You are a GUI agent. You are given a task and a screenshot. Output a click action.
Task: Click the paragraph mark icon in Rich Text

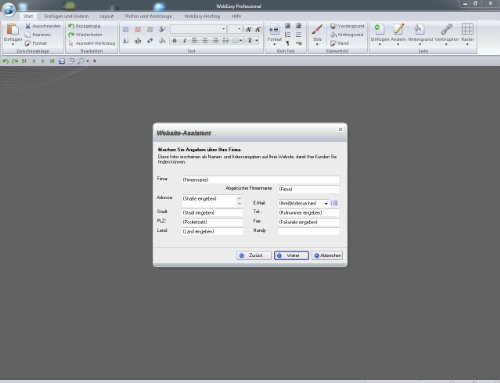(x=288, y=43)
